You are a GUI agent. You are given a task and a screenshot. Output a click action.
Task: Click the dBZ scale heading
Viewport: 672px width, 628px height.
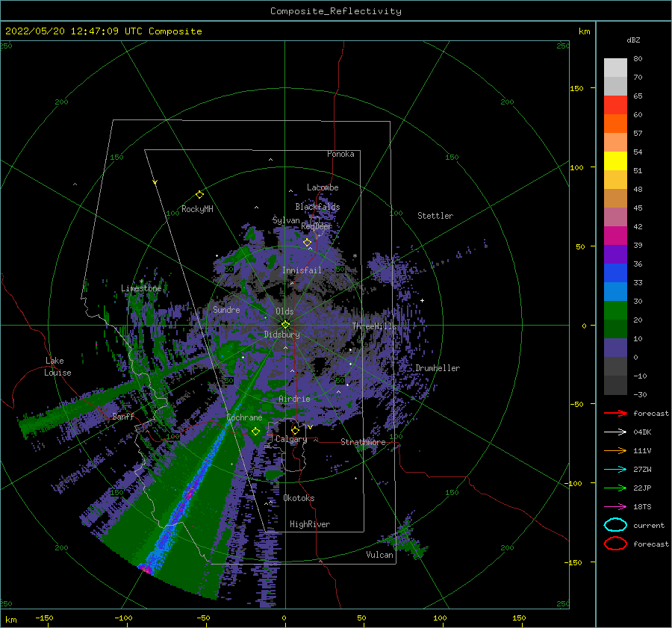633,40
